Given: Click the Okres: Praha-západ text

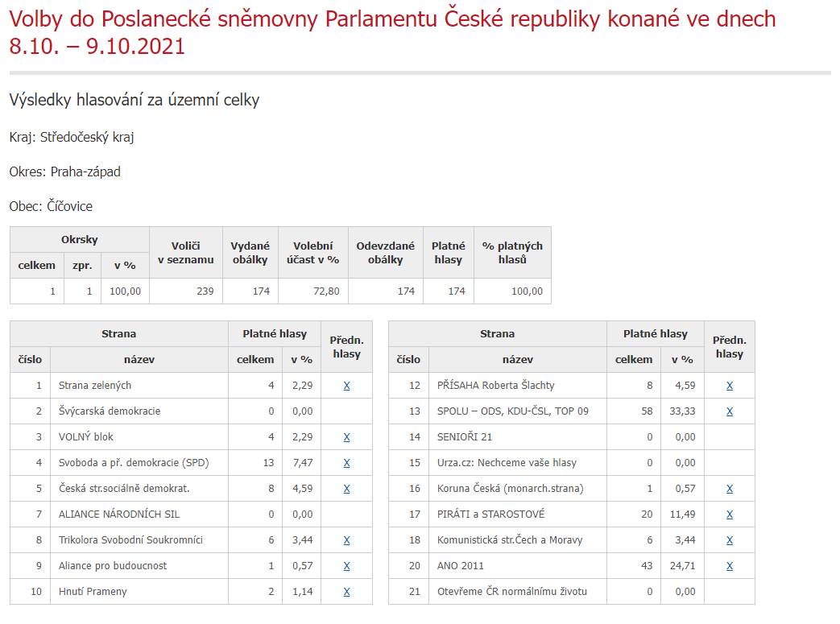Looking at the screenshot, I should (x=65, y=171).
